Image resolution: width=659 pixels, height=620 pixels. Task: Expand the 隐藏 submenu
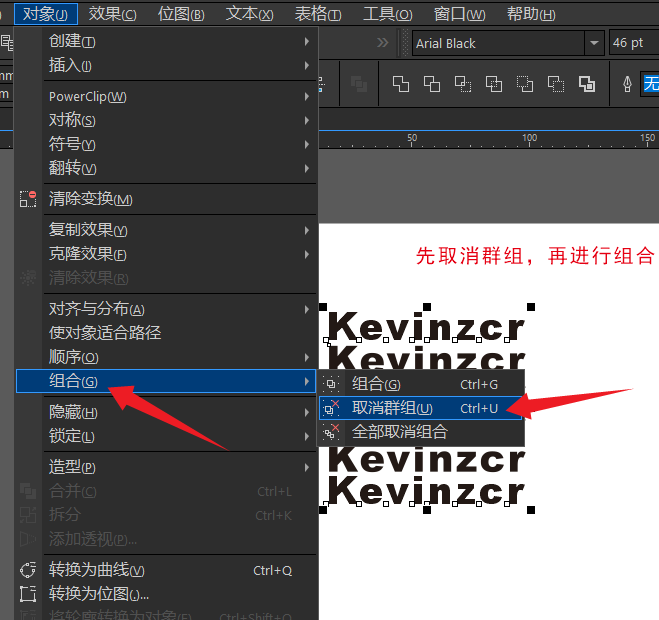coord(307,413)
